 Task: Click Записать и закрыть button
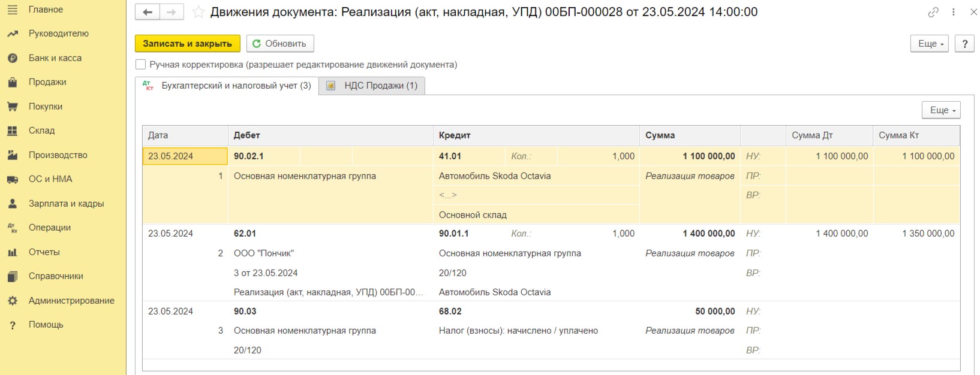[187, 44]
